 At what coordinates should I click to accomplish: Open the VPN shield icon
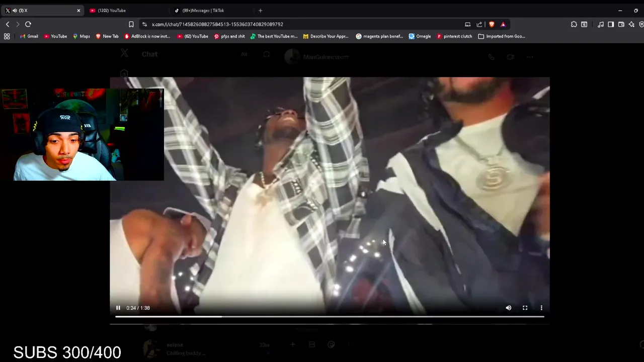(x=641, y=24)
